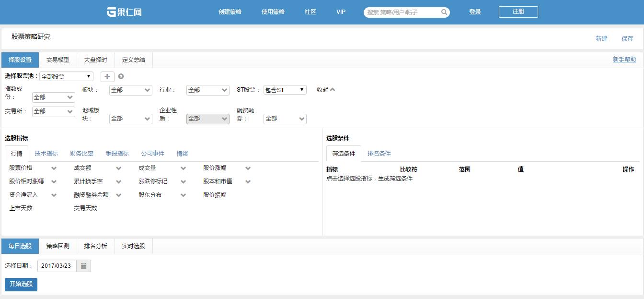Viewport: 644px width, 299px height.
Task: Switch to the 财务比率 tab
Action: (81, 154)
